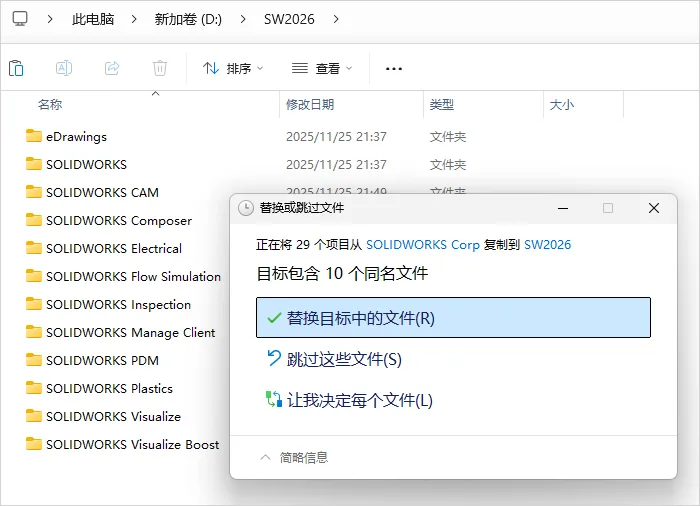The height and width of the screenshot is (506, 700).
Task: Expand chevron after SW2026 breadcrumb
Action: point(336,19)
